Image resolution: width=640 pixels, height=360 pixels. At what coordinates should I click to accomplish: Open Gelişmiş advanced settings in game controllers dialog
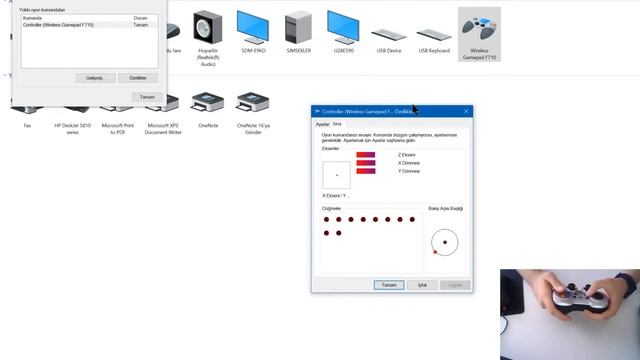tap(96, 78)
